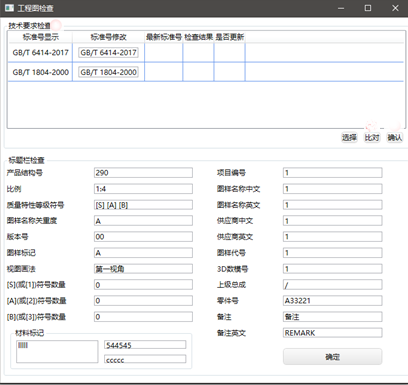Screen dimensions: 408x385
Task: Click the 产品结构号 label
Action: tap(25, 173)
